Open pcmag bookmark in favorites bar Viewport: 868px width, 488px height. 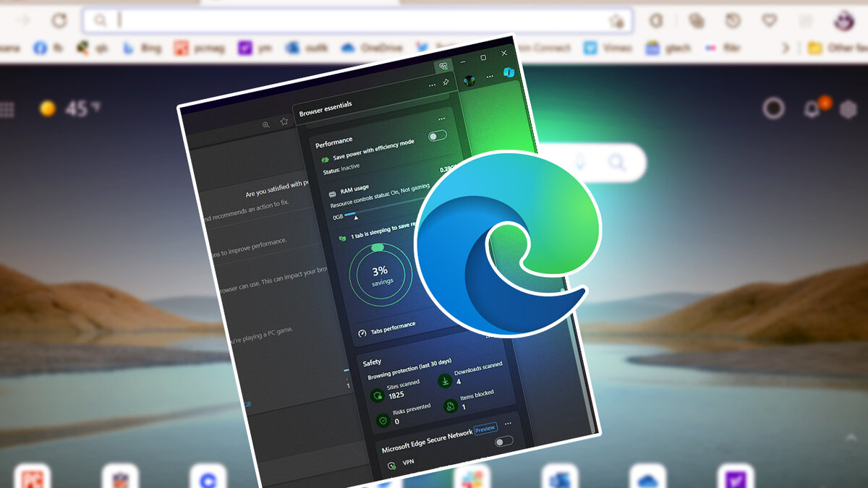tap(198, 48)
